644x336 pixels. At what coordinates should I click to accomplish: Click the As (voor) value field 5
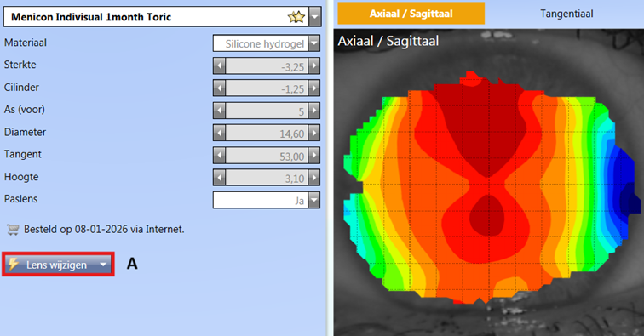(x=267, y=111)
